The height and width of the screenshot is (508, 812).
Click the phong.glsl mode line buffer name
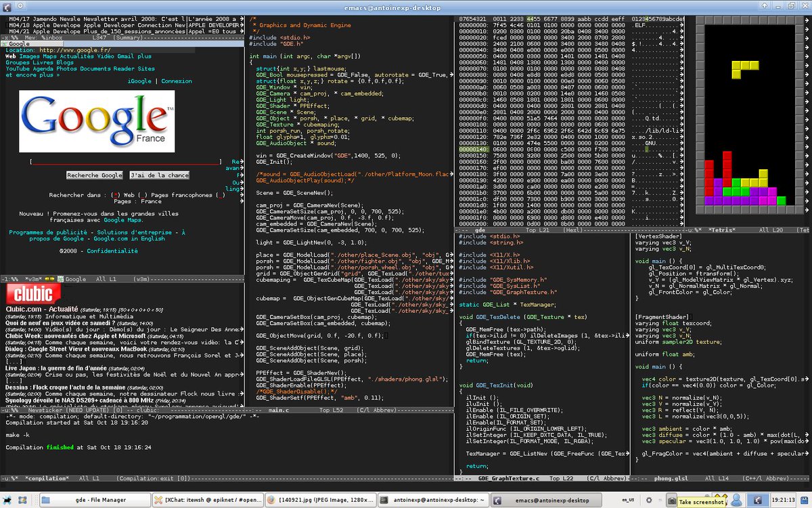[x=673, y=478]
